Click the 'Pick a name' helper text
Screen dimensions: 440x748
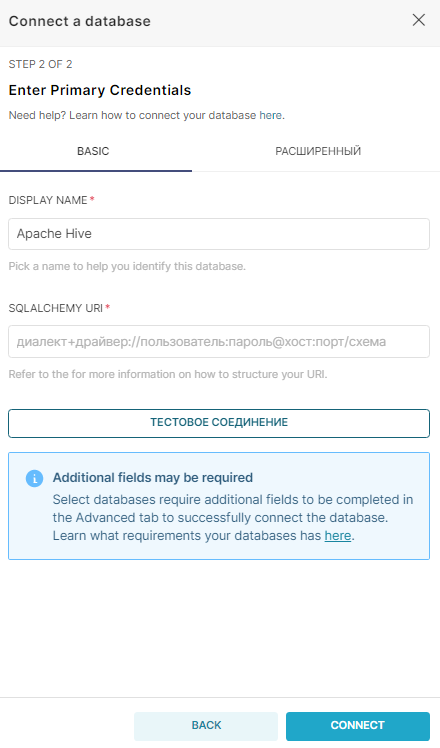coord(127,266)
